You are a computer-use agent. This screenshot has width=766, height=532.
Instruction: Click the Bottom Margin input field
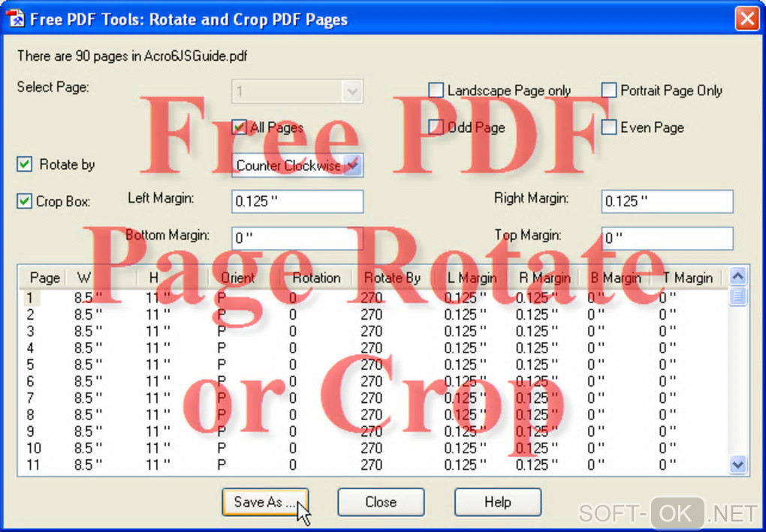[x=297, y=238]
